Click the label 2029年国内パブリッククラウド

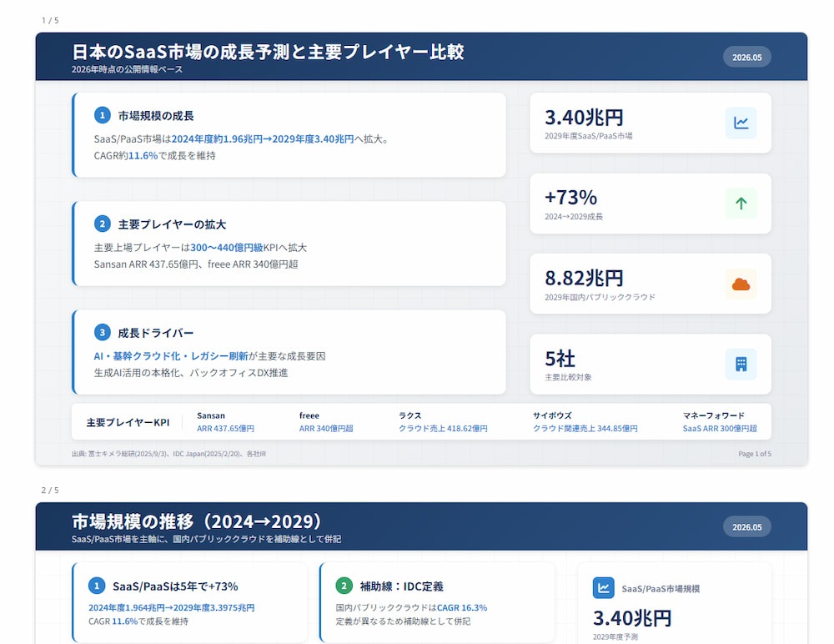tap(600, 296)
